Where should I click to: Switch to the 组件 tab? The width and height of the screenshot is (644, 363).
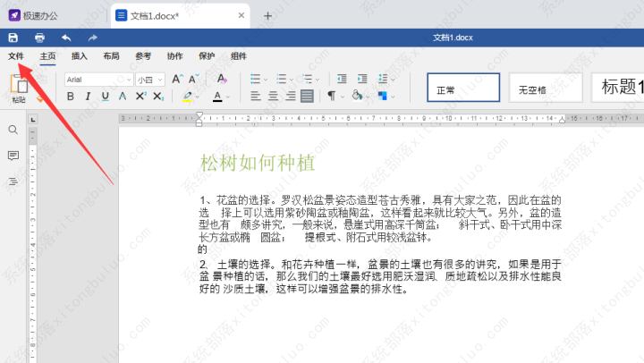coord(239,56)
